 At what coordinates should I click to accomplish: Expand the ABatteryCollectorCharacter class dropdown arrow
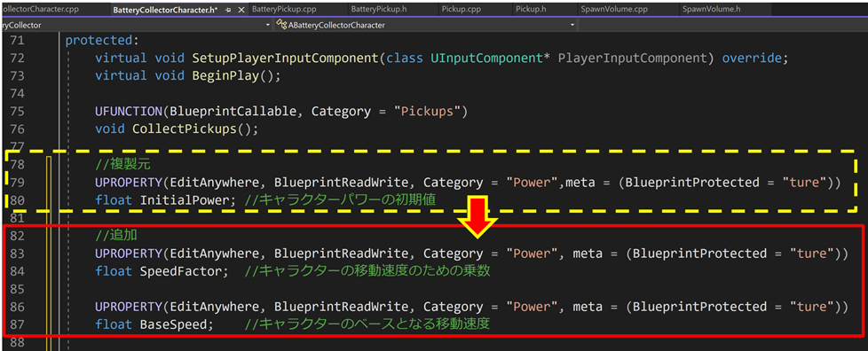[x=572, y=26]
